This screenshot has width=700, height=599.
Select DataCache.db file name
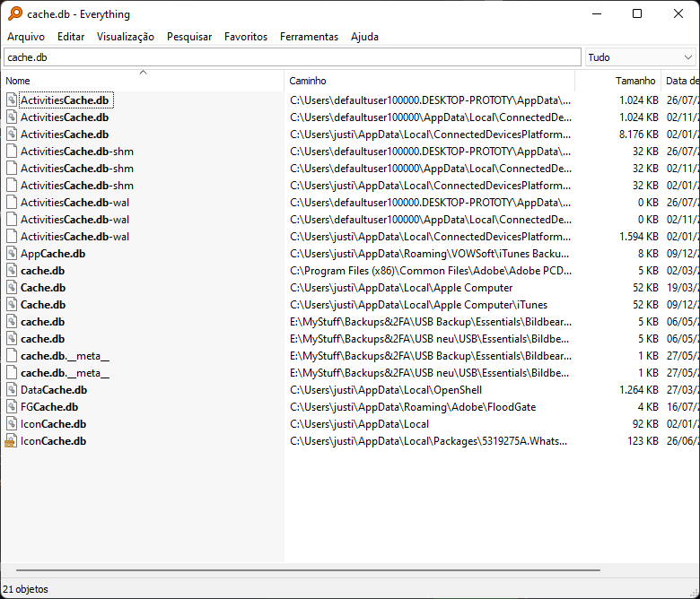click(x=54, y=390)
